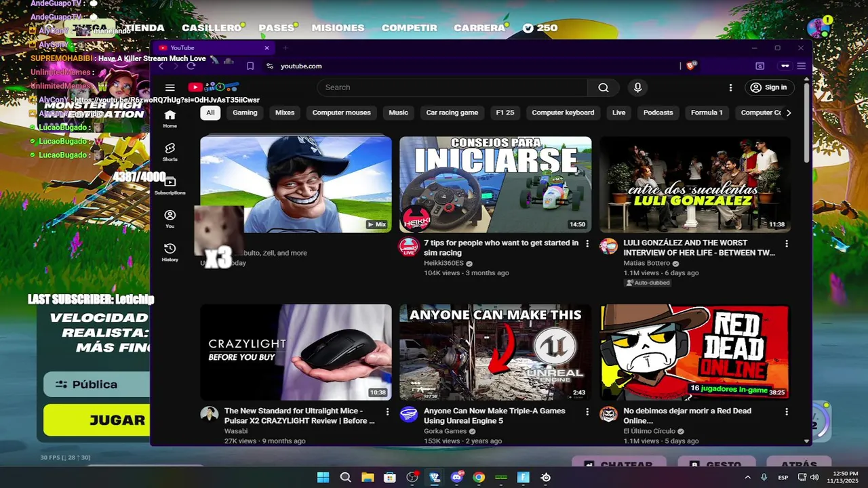Image resolution: width=868 pixels, height=488 pixels.
Task: Open a new browser tab
Action: point(285,48)
